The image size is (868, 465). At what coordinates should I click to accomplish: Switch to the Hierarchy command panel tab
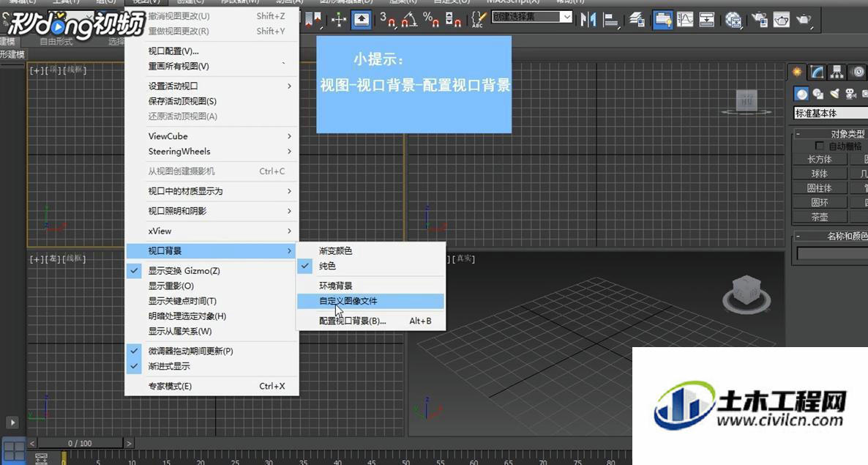[x=837, y=72]
